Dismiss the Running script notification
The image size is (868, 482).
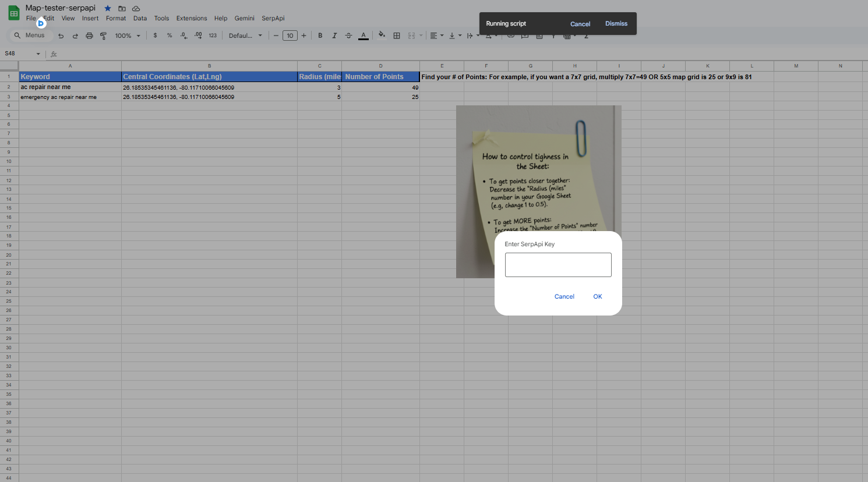pos(616,24)
